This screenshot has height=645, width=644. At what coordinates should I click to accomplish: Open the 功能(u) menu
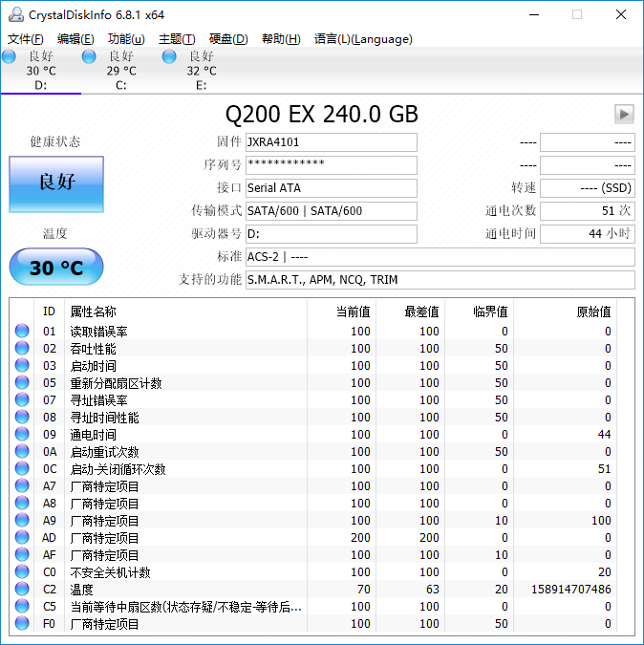pos(126,39)
